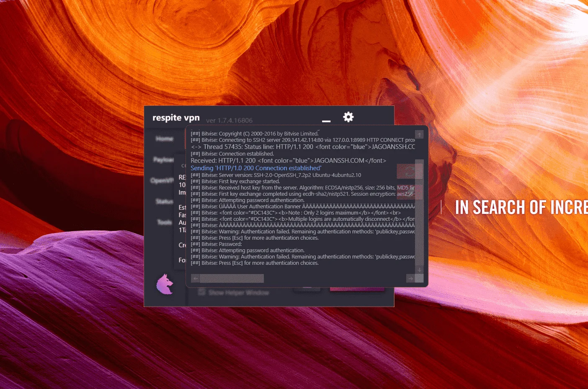This screenshot has height=389, width=588.
Task: Click the 'Received host key from the server' line
Action: click(x=303, y=188)
